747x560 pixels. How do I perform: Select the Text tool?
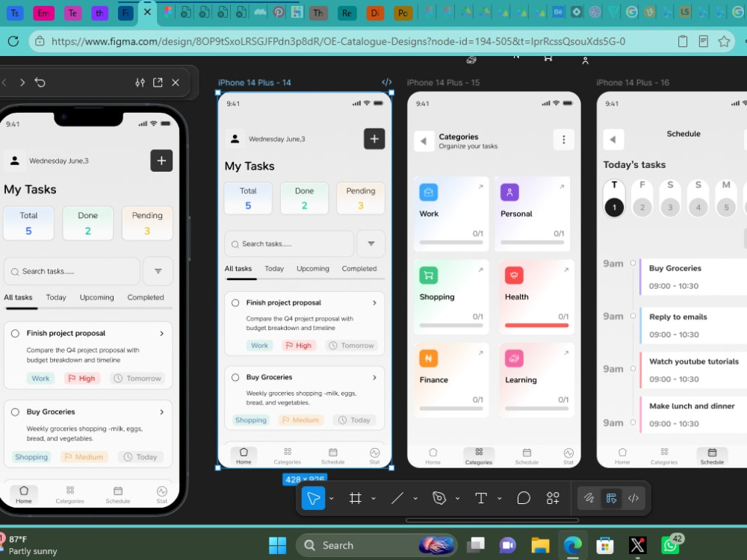tap(480, 498)
